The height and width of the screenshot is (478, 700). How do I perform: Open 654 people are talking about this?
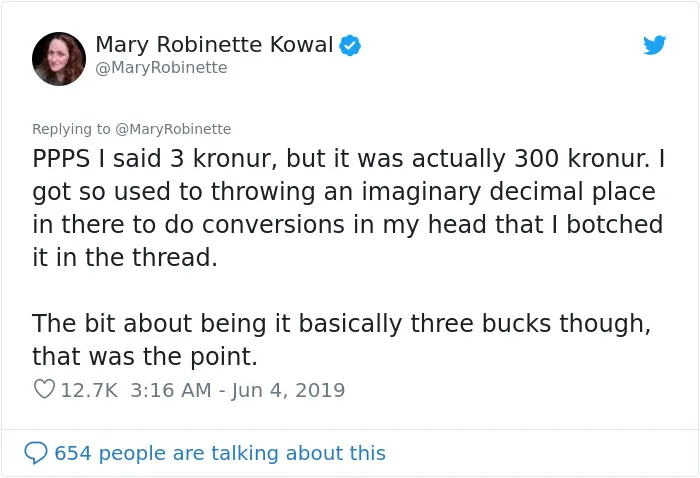(x=220, y=453)
